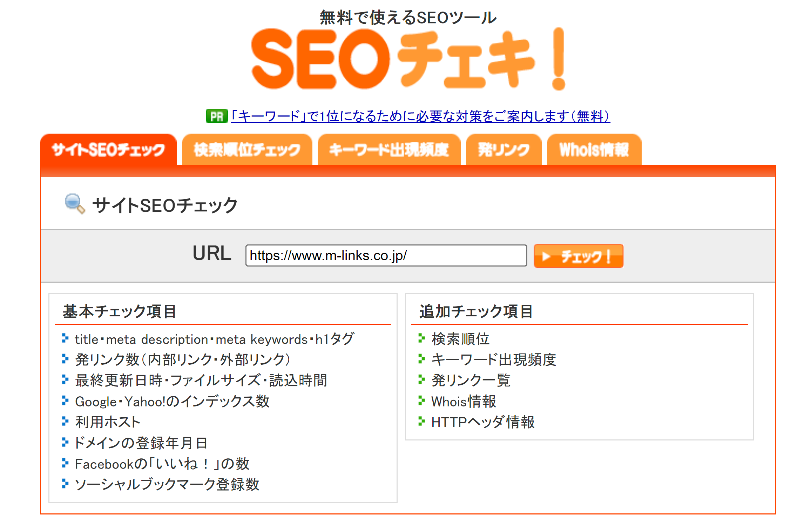Click the 無料で使えるSEOツール heading text
The height and width of the screenshot is (532, 811).
408,18
